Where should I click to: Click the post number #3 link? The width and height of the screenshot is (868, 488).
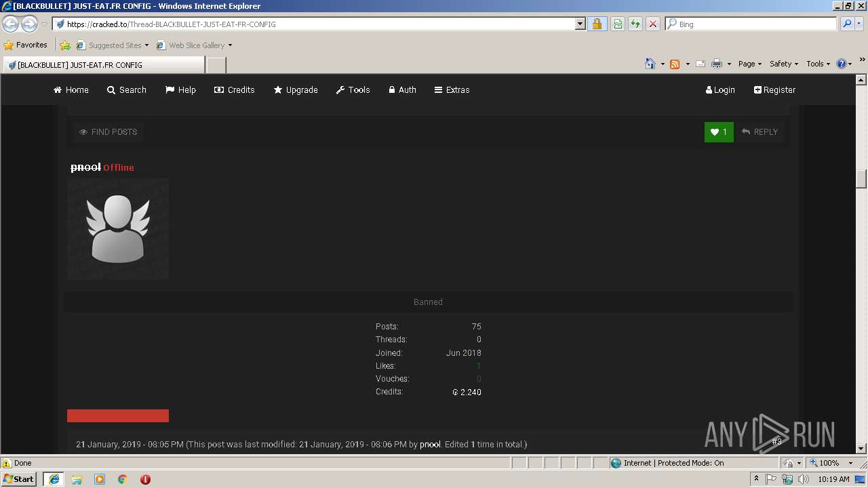776,441
